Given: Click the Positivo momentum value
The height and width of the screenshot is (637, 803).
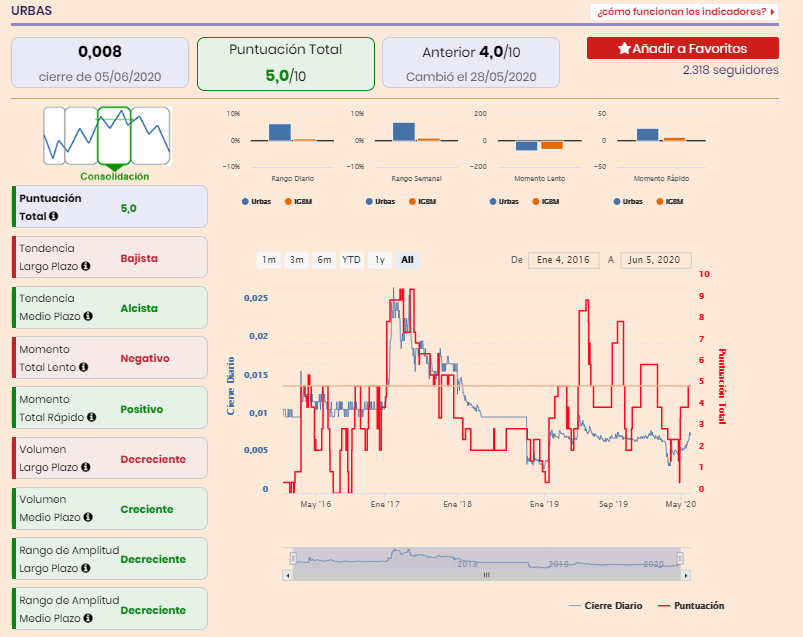Looking at the screenshot, I should [x=141, y=410].
